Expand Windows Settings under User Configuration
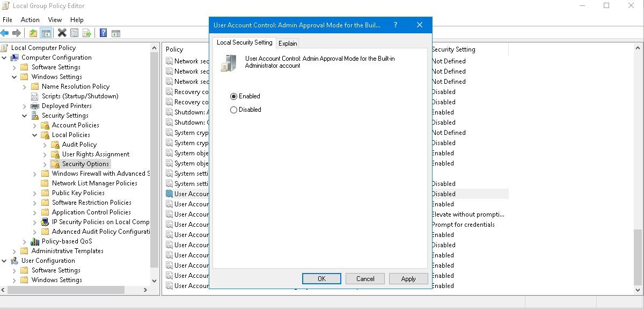The width and height of the screenshot is (644, 309). (x=14, y=280)
